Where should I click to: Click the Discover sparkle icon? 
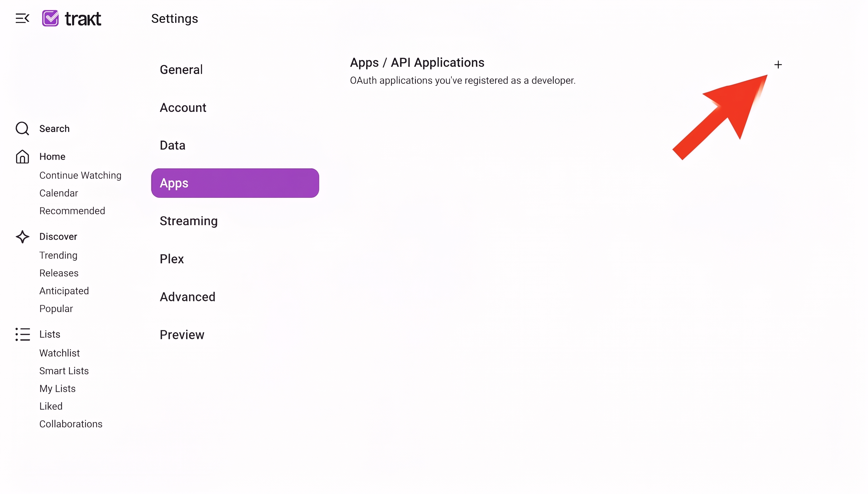click(x=22, y=237)
